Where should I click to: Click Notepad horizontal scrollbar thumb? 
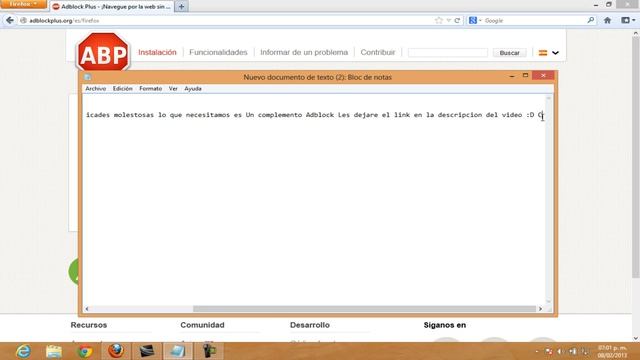(x=364, y=309)
